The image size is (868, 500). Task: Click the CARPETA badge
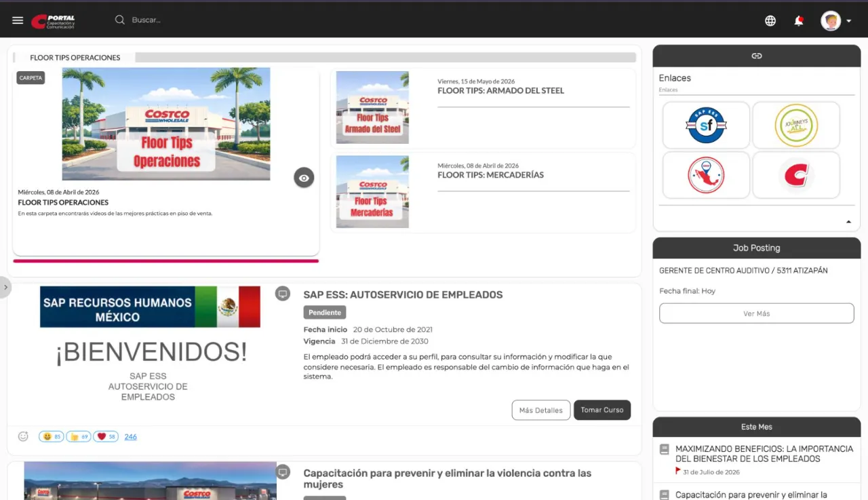[x=31, y=78]
